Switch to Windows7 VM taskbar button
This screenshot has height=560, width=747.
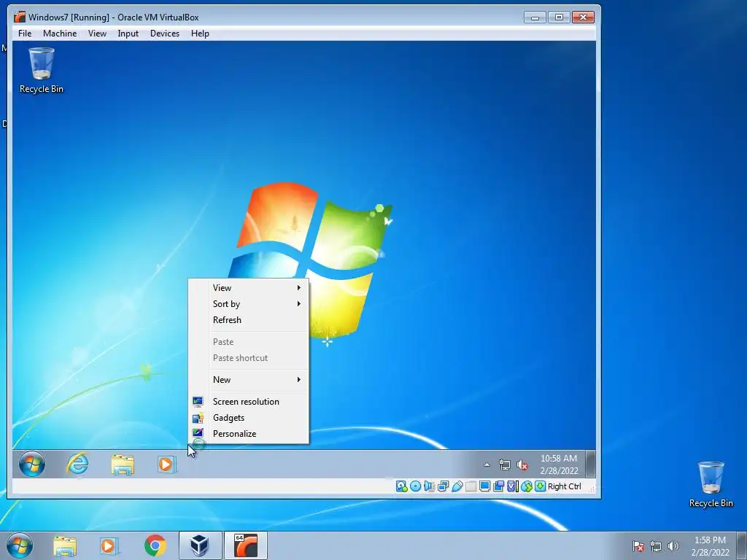click(245, 545)
